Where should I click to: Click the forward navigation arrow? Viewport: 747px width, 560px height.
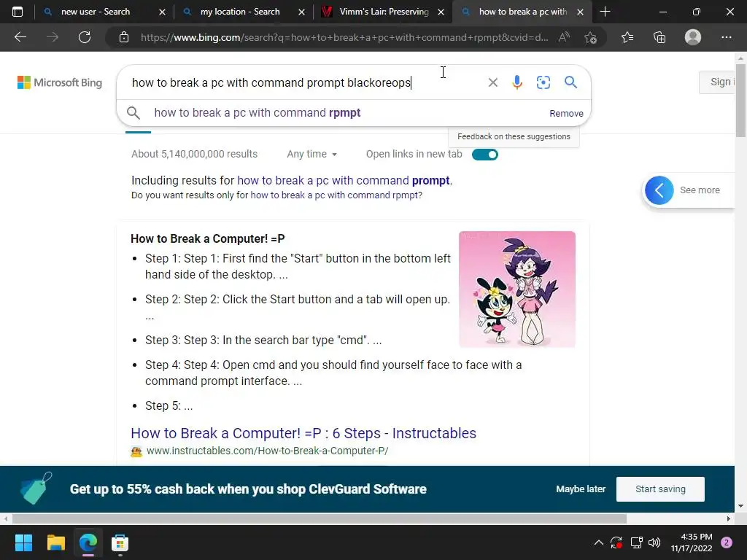click(53, 37)
